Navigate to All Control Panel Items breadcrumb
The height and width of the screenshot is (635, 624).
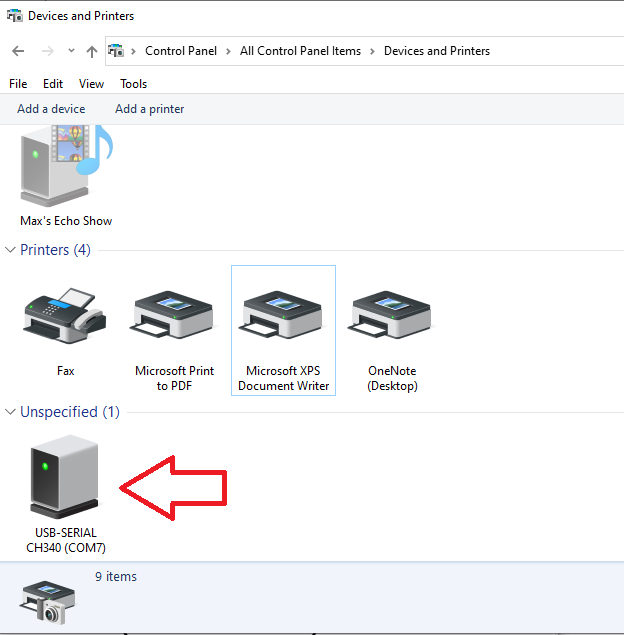[x=300, y=51]
